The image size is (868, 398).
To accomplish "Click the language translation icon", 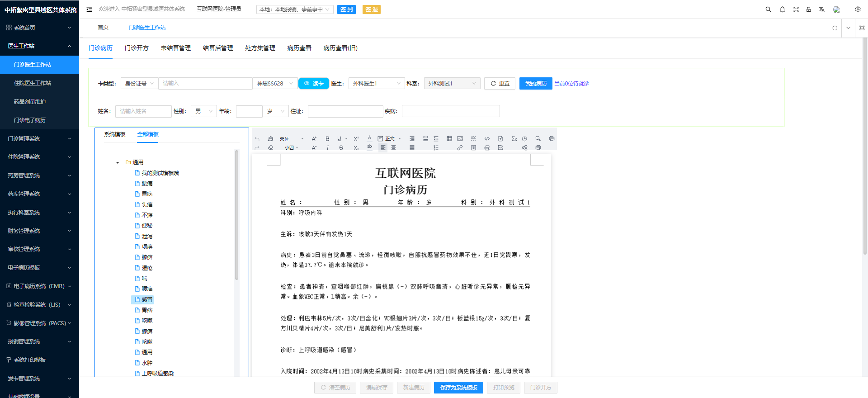I will 821,9.
